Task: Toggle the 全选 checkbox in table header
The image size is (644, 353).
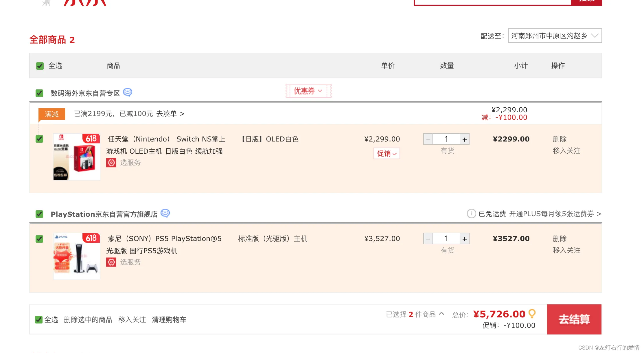Action: click(40, 66)
